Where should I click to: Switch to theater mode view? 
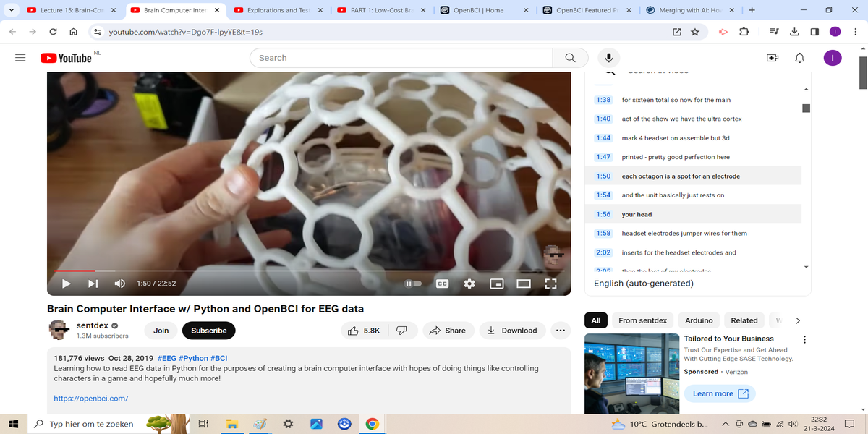[524, 284]
